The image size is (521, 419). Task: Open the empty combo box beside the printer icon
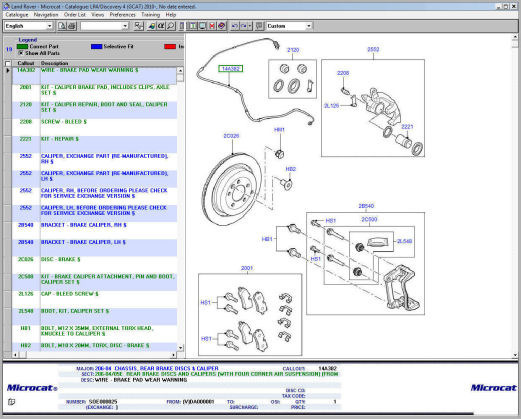point(125,26)
